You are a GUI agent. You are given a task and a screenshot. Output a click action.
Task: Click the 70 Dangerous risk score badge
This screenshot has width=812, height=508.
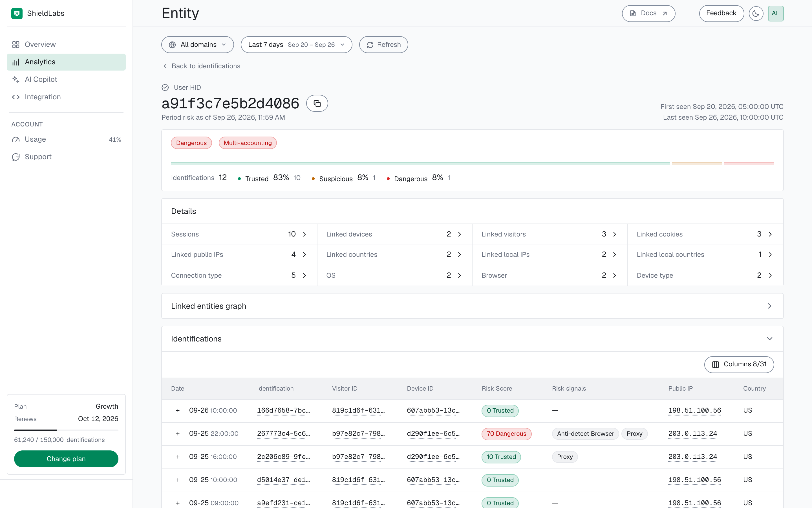pos(506,434)
